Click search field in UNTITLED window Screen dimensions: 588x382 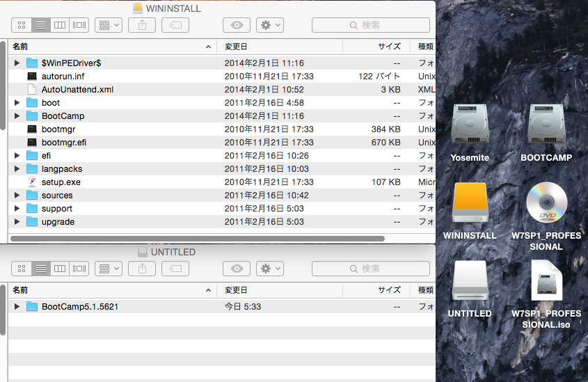370,269
